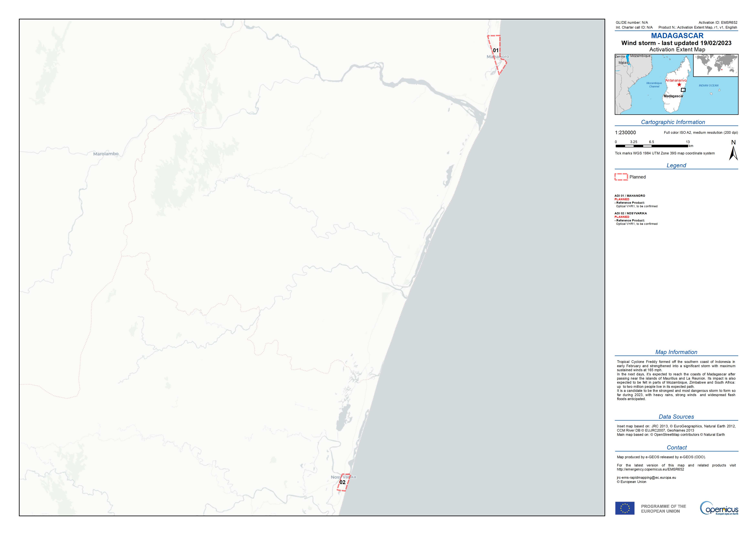Click the Data Sources section header
756x534 pixels.
[676, 417]
